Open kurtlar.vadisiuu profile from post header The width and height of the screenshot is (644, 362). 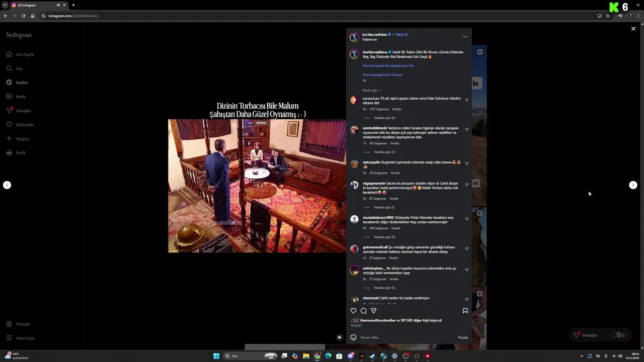click(x=375, y=35)
